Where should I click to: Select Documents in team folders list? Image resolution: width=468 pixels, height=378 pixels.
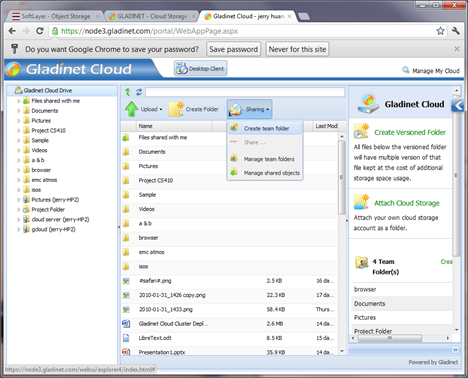pos(370,304)
